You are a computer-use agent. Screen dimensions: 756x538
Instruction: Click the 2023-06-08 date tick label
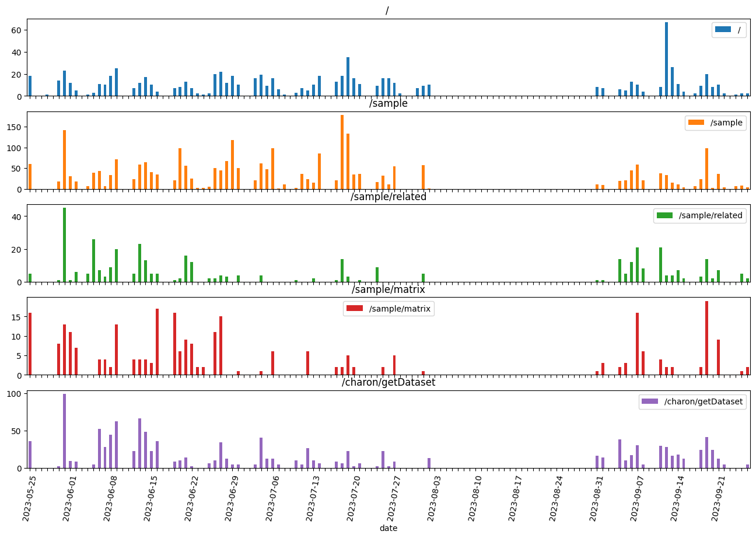(111, 498)
